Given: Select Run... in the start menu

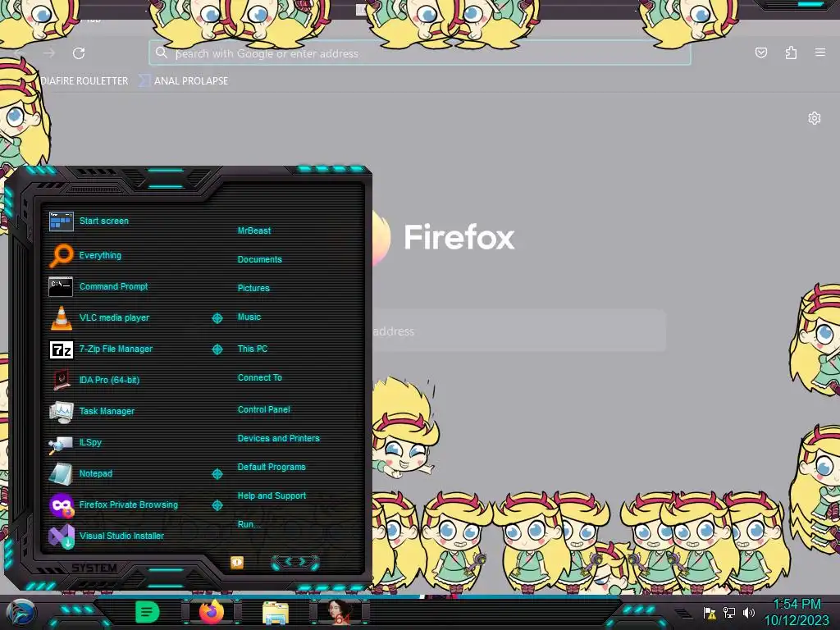Looking at the screenshot, I should [x=249, y=524].
